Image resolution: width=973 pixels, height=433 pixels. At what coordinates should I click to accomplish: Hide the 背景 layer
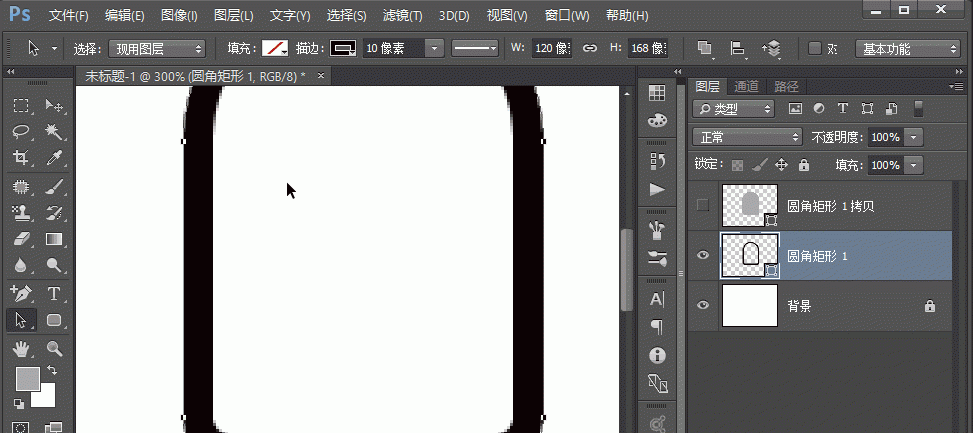pyautogui.click(x=703, y=306)
